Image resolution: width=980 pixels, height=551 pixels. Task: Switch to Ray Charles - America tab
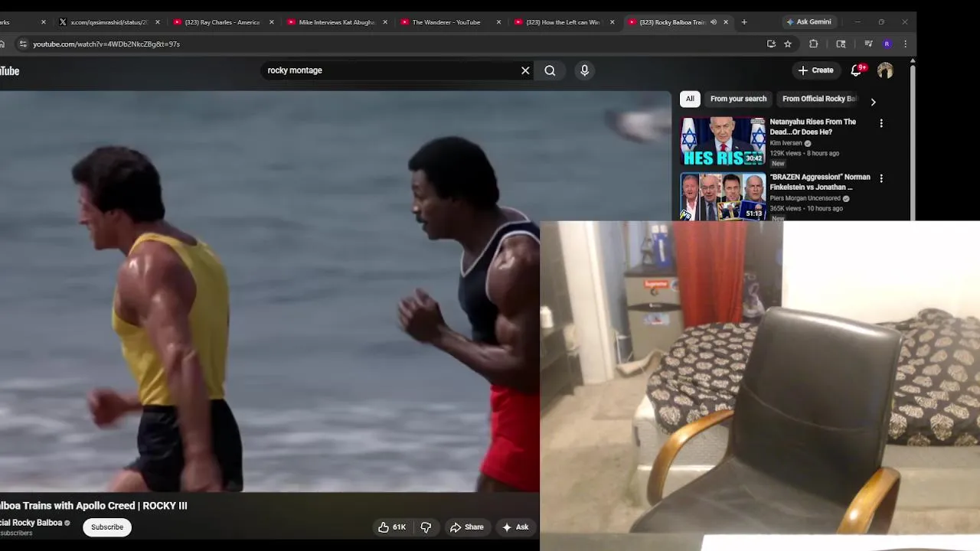[x=222, y=22]
